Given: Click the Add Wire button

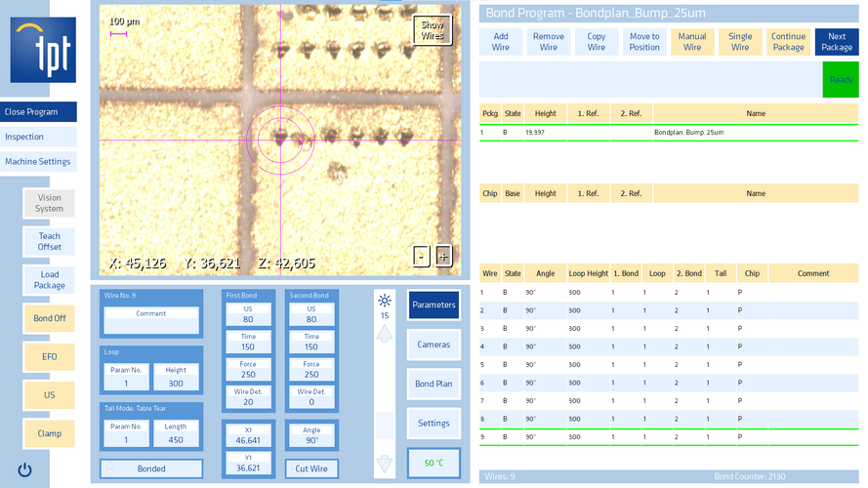Looking at the screenshot, I should click(500, 42).
